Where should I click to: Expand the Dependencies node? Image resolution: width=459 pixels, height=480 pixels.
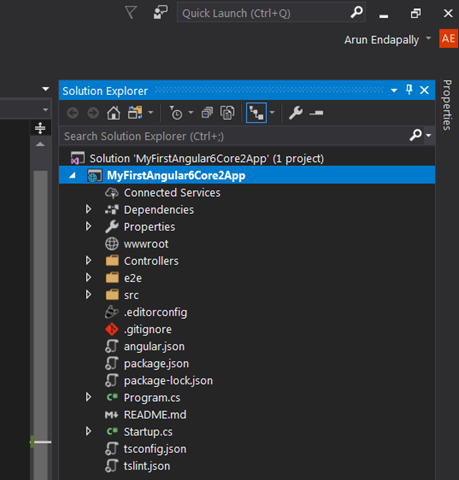click(x=88, y=209)
